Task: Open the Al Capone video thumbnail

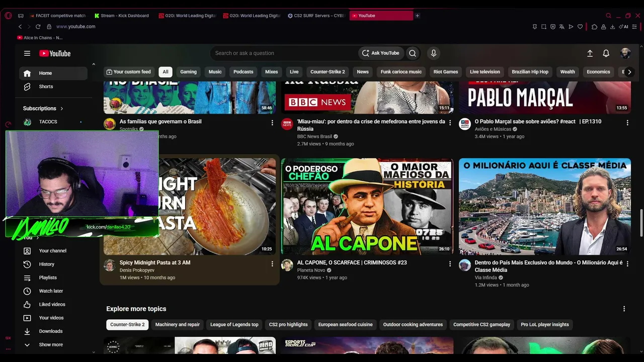Action: pyautogui.click(x=367, y=207)
